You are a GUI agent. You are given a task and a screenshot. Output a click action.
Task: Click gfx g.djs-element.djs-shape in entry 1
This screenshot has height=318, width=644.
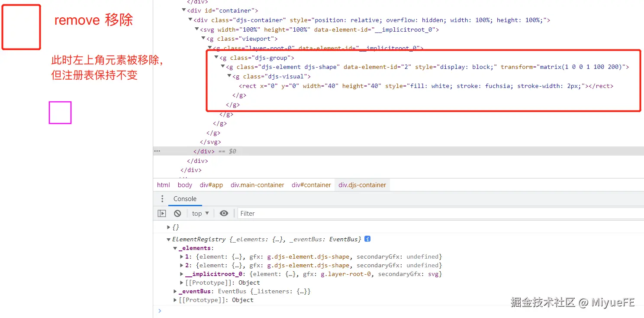pyautogui.click(x=308, y=256)
